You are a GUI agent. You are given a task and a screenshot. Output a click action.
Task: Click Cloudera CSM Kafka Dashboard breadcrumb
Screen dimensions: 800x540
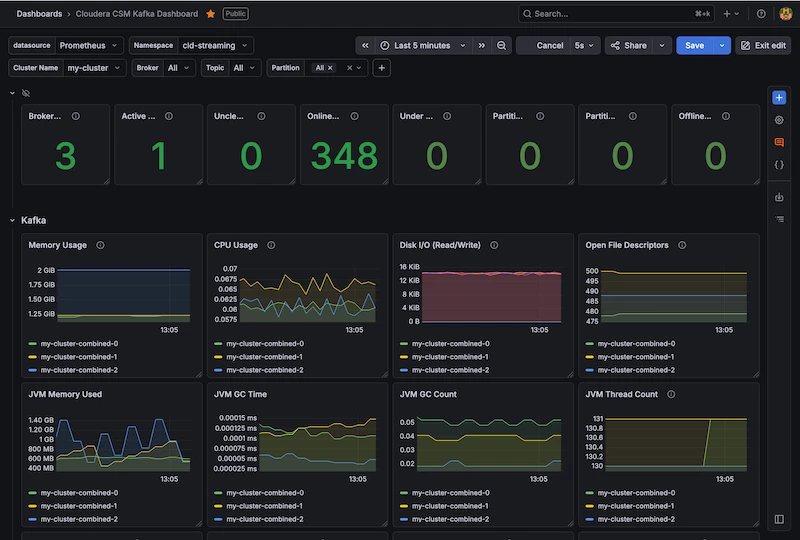point(137,14)
